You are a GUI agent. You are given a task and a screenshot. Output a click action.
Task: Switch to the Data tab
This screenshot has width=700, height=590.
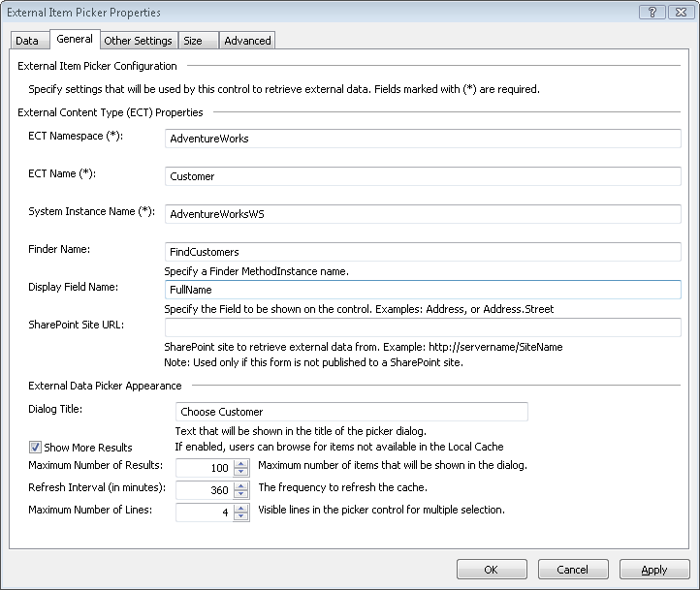pyautogui.click(x=29, y=41)
